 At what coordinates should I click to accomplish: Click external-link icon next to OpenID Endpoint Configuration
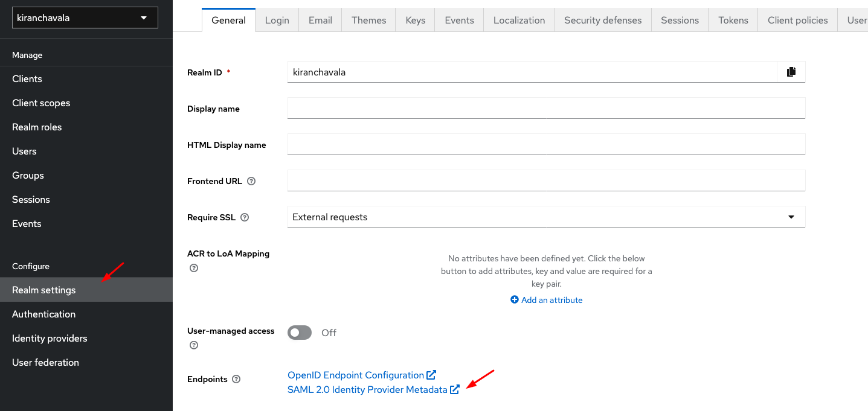point(431,375)
